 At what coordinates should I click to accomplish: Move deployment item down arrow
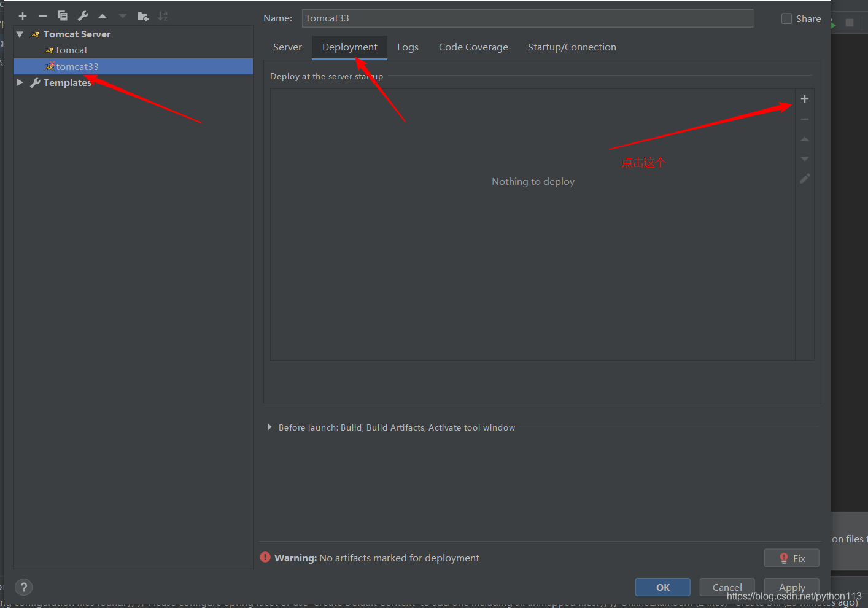click(805, 159)
